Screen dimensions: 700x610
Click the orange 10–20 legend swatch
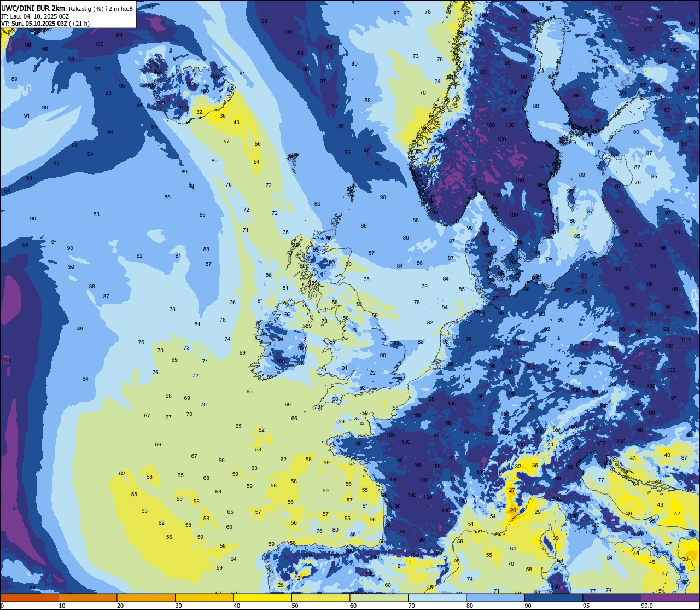pyautogui.click(x=87, y=597)
